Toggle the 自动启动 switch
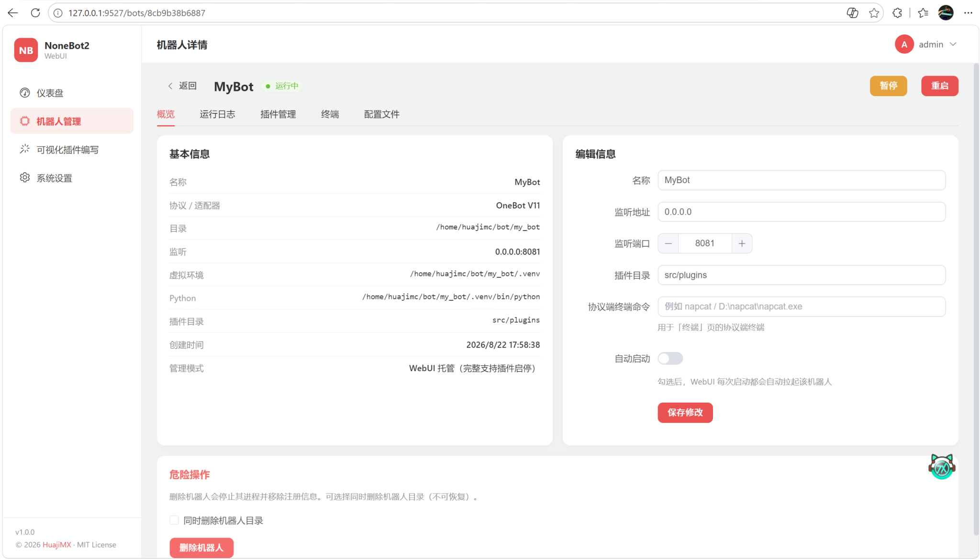The height and width of the screenshot is (560, 980). [670, 359]
